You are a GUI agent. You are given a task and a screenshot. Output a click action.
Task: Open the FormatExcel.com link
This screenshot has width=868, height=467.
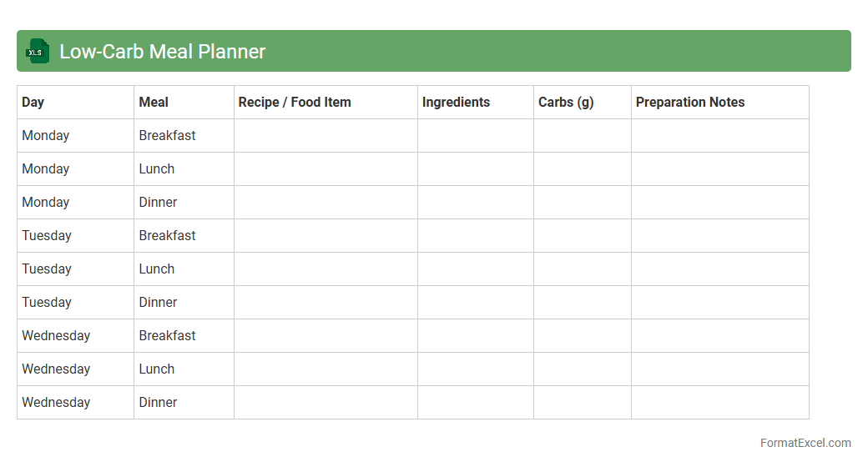click(805, 443)
